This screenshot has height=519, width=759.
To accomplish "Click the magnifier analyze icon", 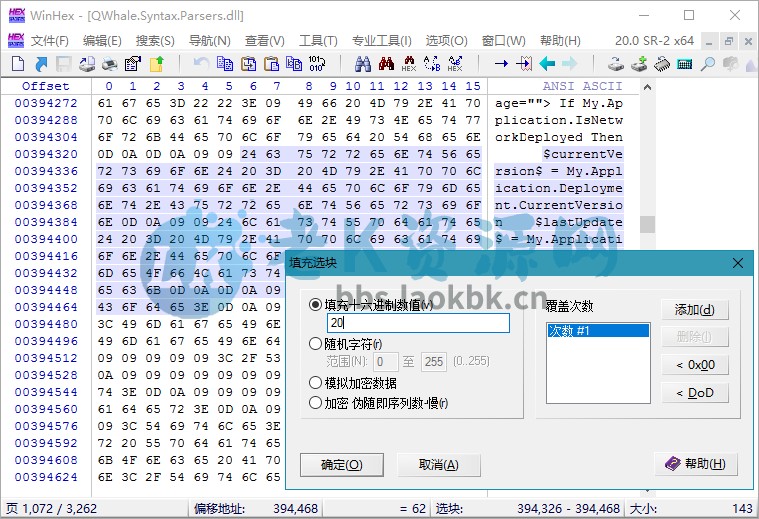I will 708,63.
